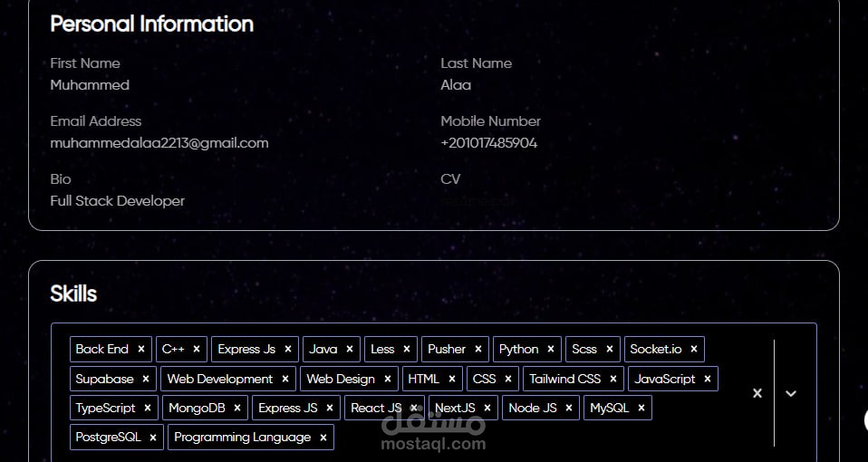The image size is (868, 462).
Task: Click the email muhammedalaa2213@gmail.com
Action: [159, 143]
